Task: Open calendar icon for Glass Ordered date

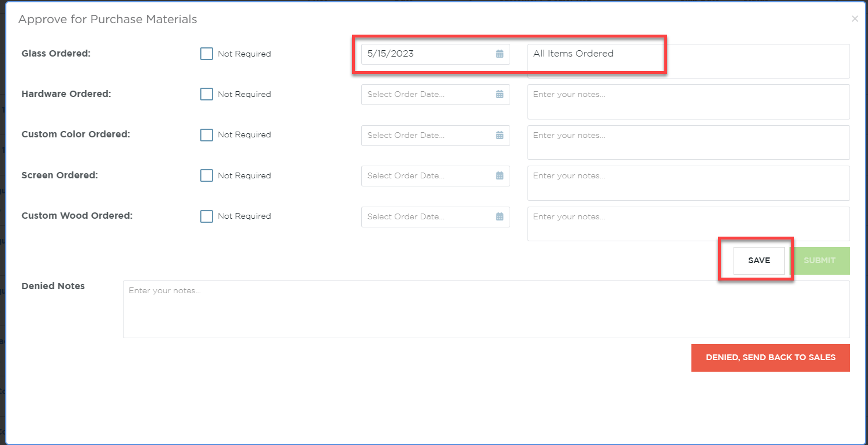Action: [500, 54]
